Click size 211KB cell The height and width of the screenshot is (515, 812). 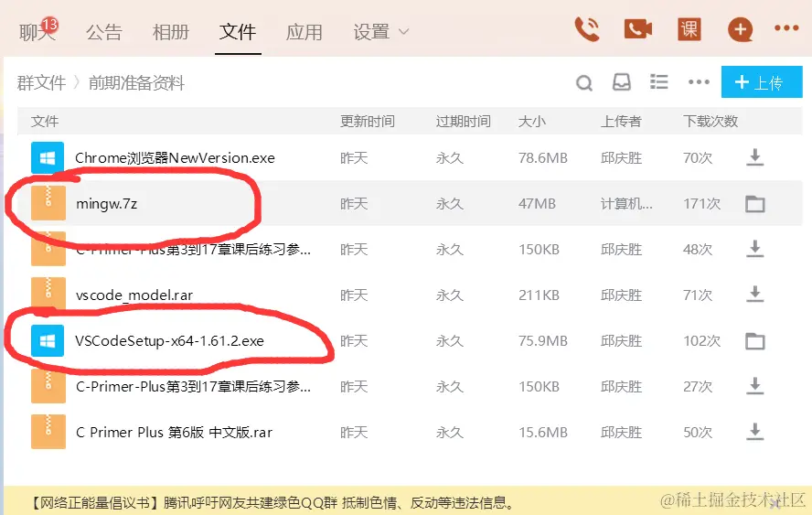[x=540, y=295]
